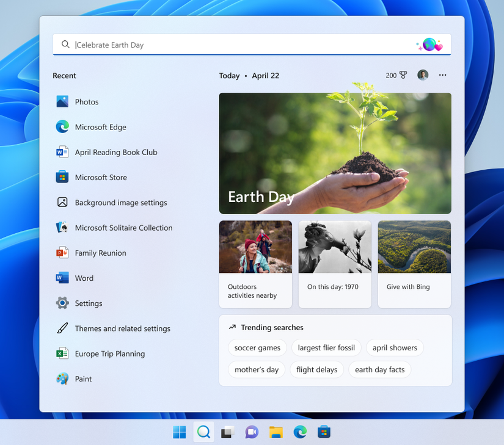Viewport: 504px width, 445px height.
Task: Open the Start menu on the taskbar
Action: coord(179,432)
